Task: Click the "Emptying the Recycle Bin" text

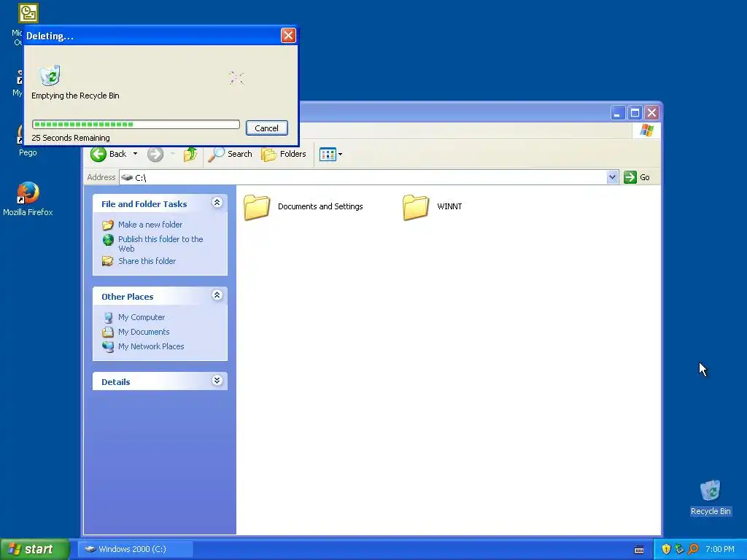Action: (75, 96)
